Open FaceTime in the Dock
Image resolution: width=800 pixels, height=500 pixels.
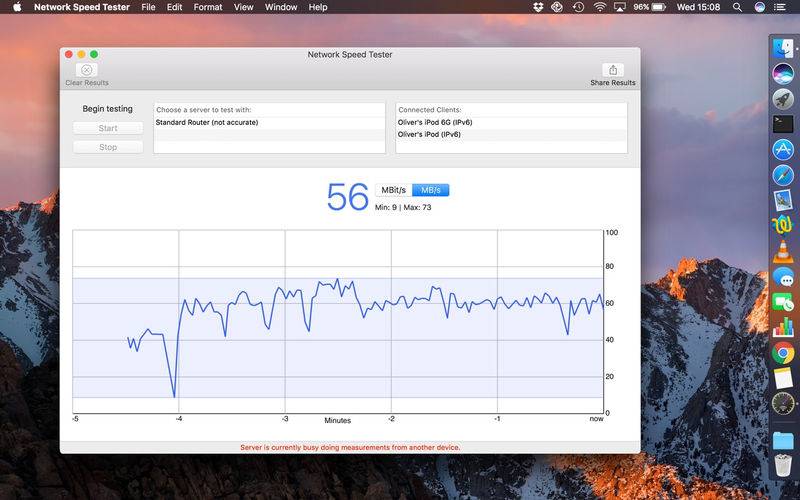click(783, 302)
